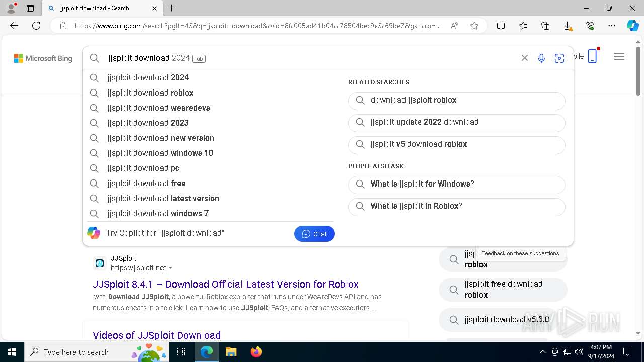Open Videos of JJSploit Download link
Screen dimensions: 644x362
tap(156, 335)
